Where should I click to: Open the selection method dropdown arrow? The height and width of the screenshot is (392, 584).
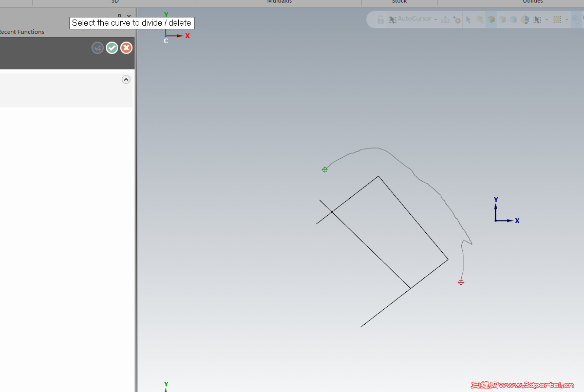547,20
